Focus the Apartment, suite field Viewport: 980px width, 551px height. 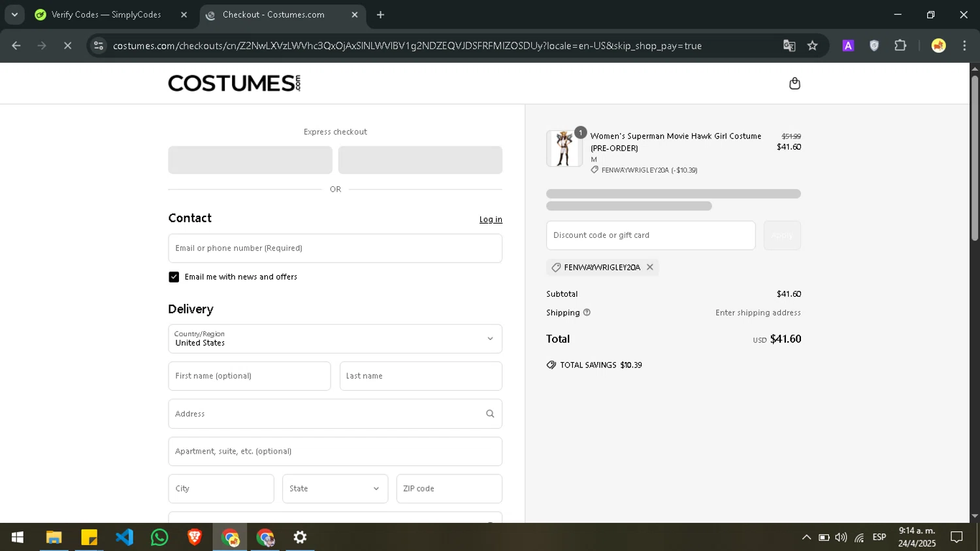click(x=335, y=451)
